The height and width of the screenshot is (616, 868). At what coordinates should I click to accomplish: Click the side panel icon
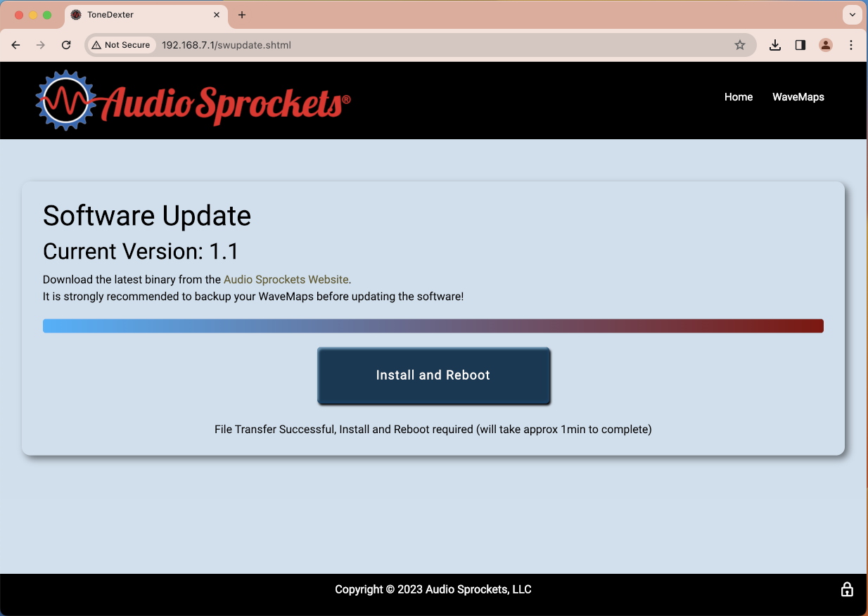800,44
